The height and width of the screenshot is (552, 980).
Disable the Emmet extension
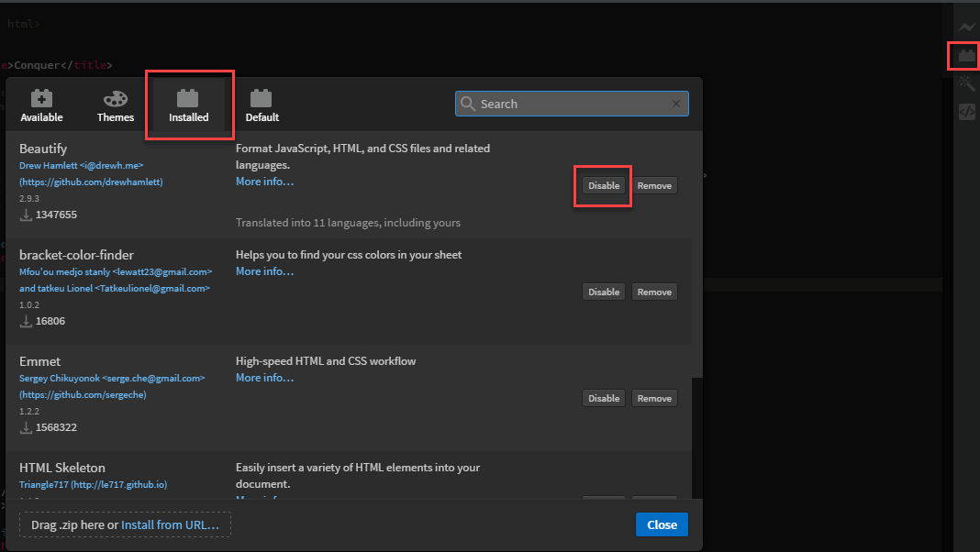[604, 398]
